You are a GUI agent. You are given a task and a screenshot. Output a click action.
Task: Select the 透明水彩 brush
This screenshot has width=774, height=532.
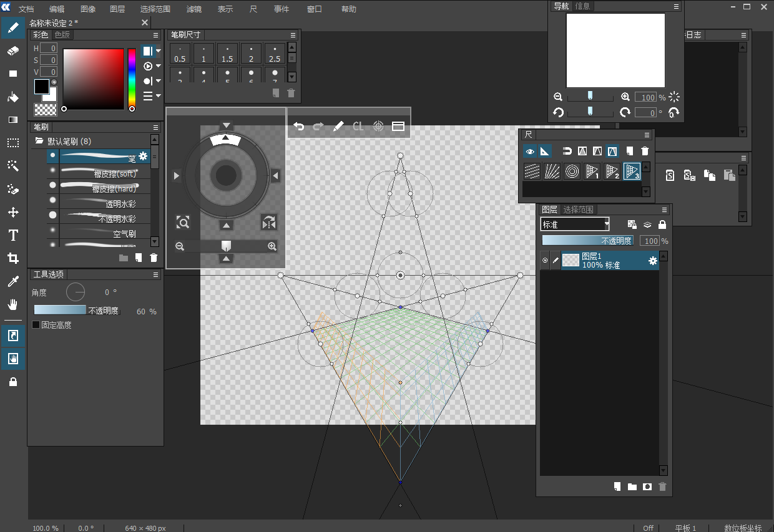(99, 203)
